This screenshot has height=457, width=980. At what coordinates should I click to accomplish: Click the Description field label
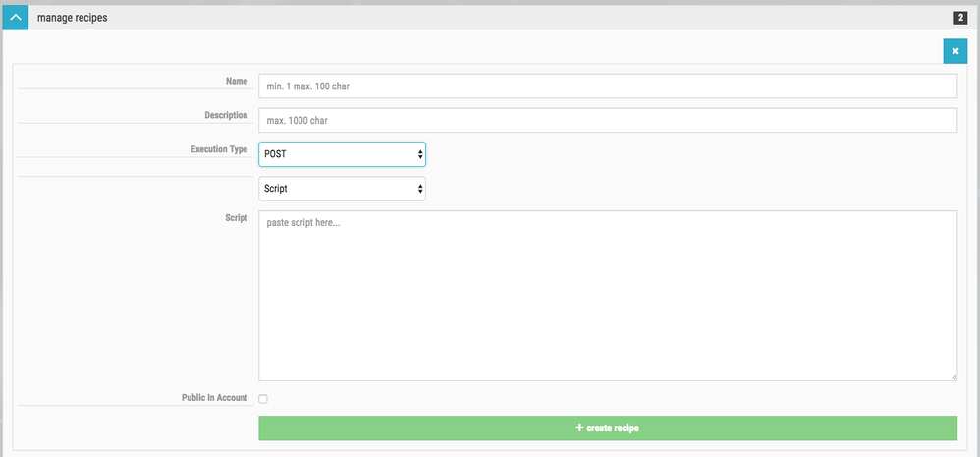click(226, 116)
